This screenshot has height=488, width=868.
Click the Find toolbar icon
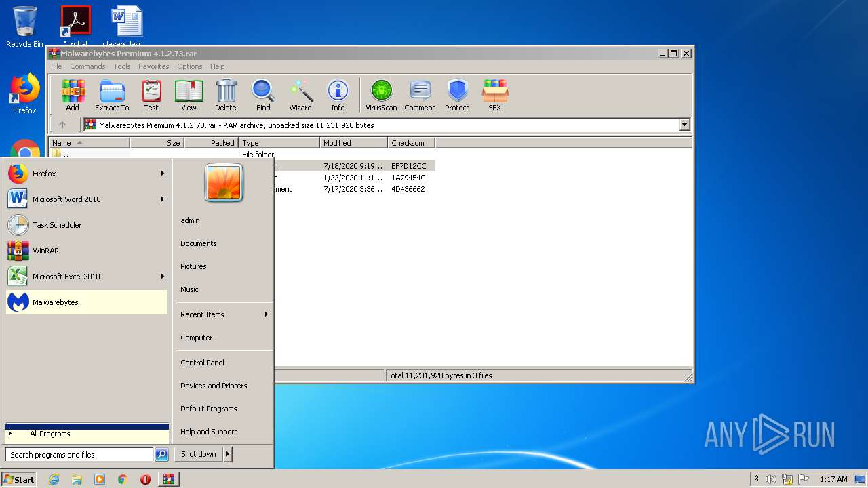click(x=263, y=96)
